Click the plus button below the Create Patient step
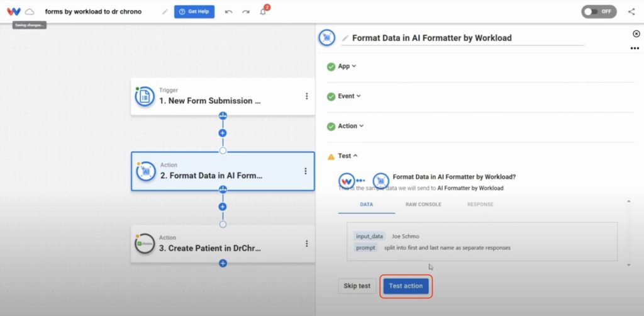The width and height of the screenshot is (644, 316). point(223,263)
